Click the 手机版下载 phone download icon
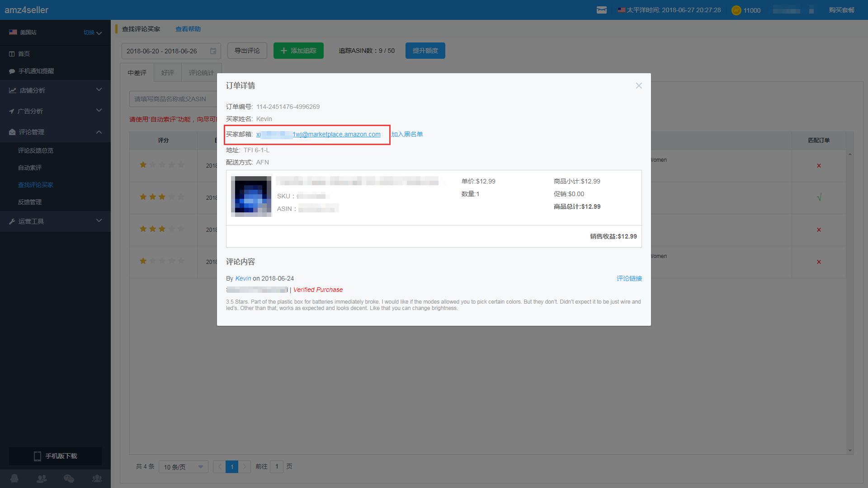The height and width of the screenshot is (488, 868). tap(38, 456)
